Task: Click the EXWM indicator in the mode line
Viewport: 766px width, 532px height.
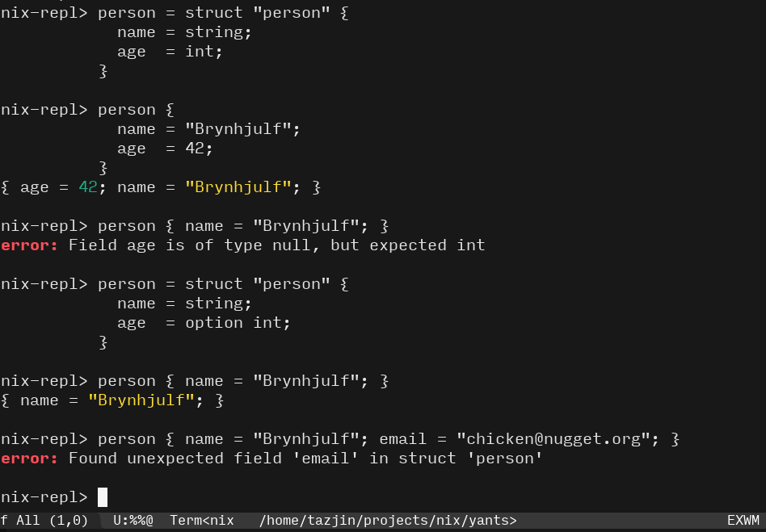Action: click(x=743, y=521)
